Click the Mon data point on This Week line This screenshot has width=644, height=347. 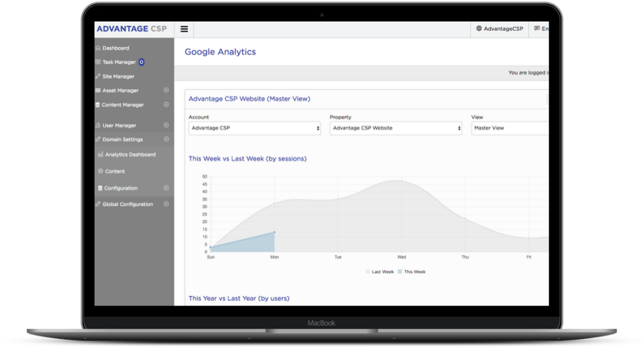click(x=274, y=232)
